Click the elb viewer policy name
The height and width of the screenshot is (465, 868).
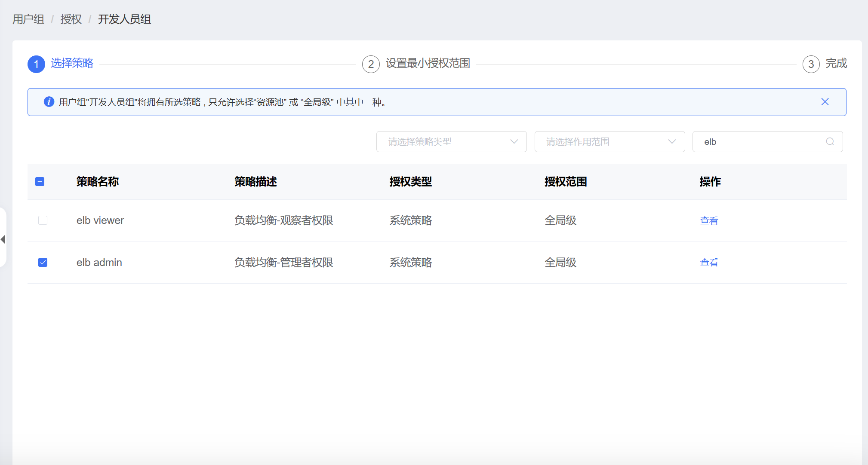[100, 220]
